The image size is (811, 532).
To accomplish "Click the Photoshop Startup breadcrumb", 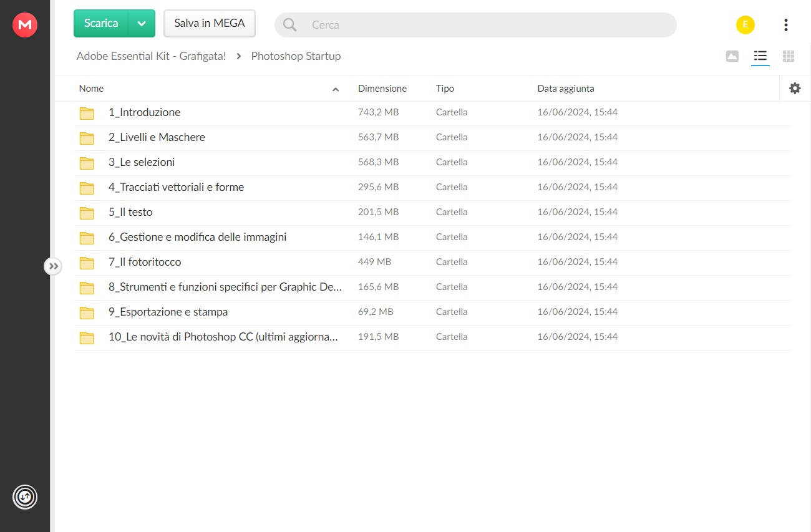I will 296,56.
